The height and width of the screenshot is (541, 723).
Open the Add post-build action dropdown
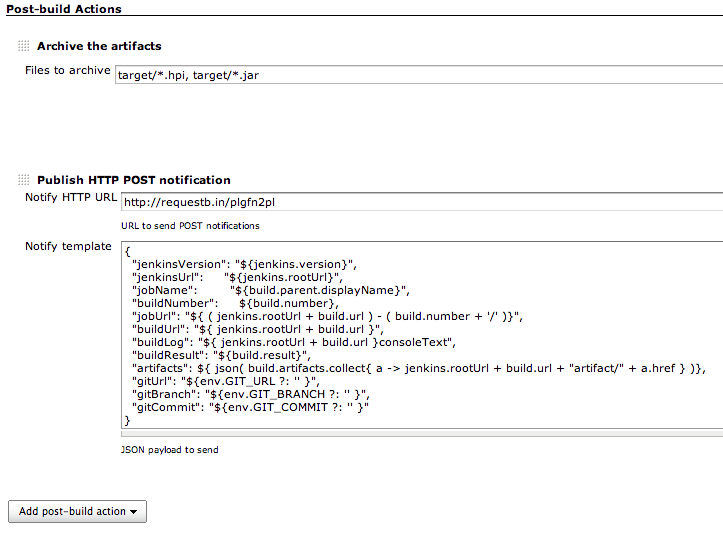pos(77,511)
